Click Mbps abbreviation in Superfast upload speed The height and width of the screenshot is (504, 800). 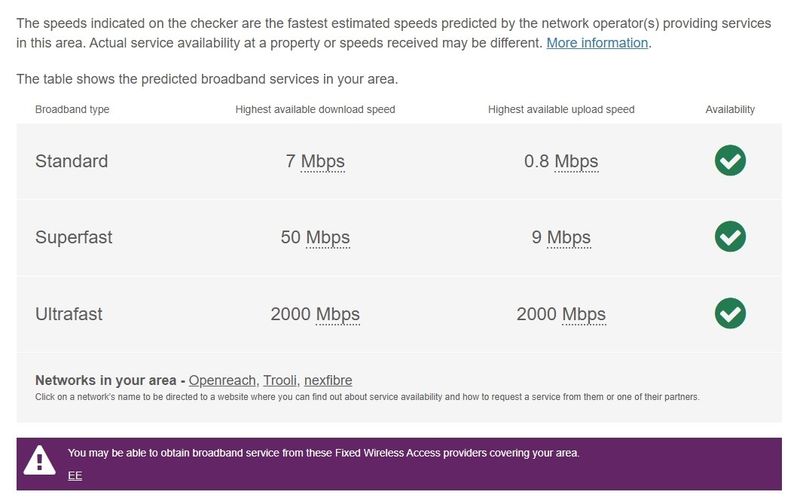tap(569, 238)
